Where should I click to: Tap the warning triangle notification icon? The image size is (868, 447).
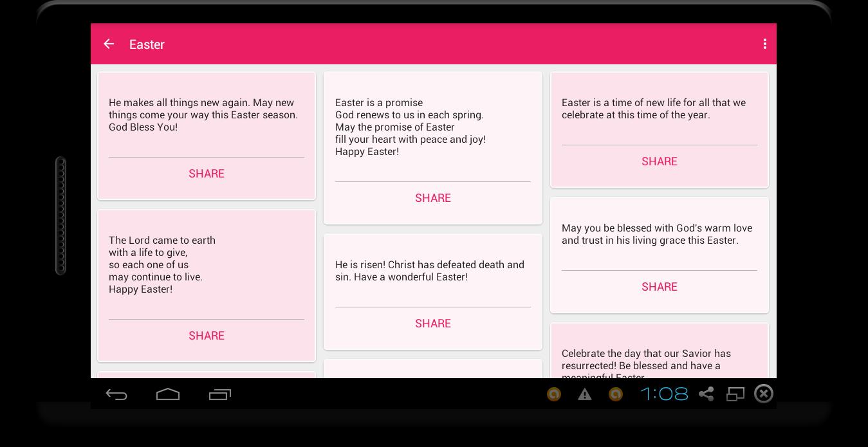[584, 394]
